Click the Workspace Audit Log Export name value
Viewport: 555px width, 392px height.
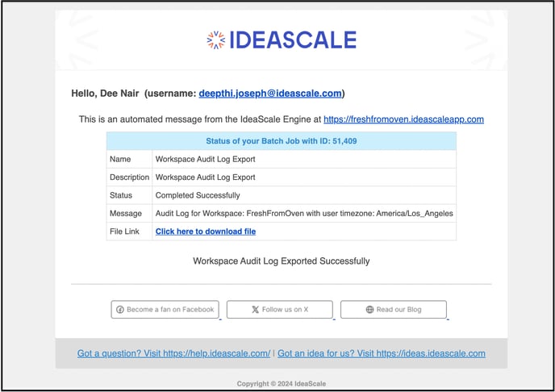point(205,159)
